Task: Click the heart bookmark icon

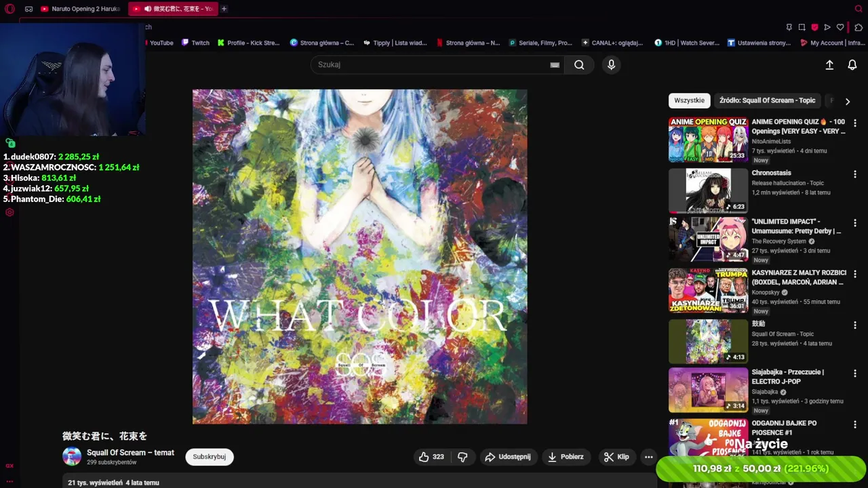Action: click(x=840, y=27)
